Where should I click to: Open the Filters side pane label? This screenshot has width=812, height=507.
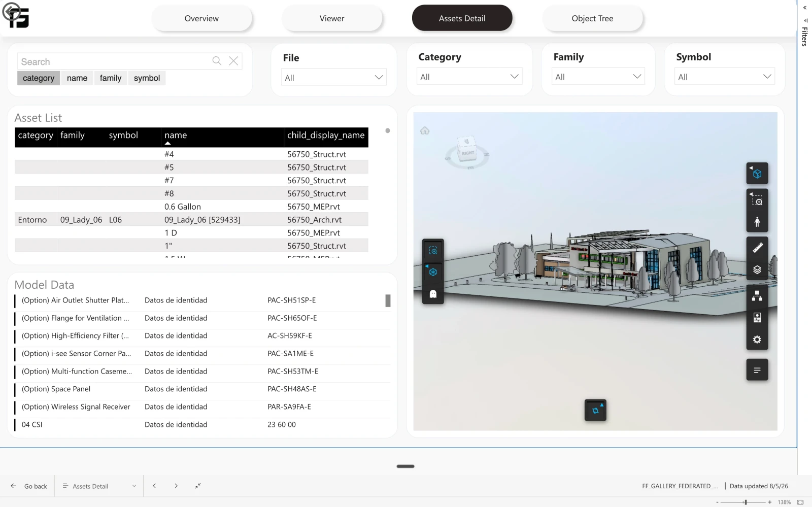[x=805, y=37]
